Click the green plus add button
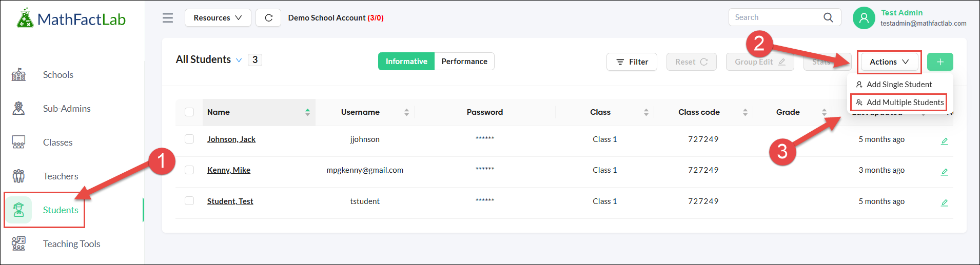980x265 pixels. pyautogui.click(x=940, y=62)
